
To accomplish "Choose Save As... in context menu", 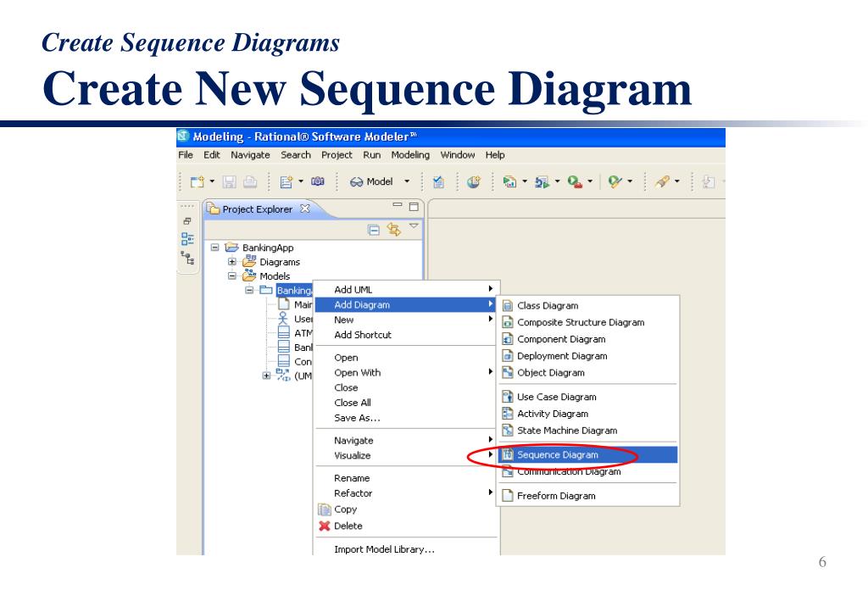I will pyautogui.click(x=406, y=418).
